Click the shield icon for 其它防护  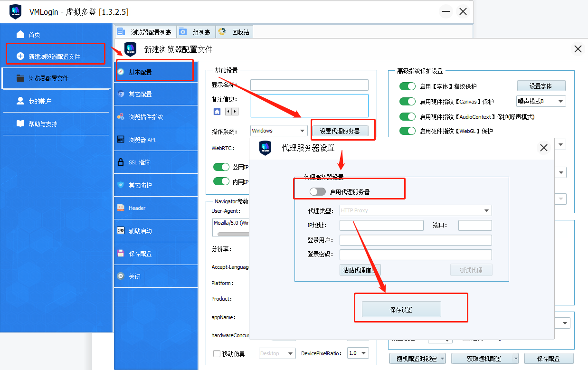(121, 185)
